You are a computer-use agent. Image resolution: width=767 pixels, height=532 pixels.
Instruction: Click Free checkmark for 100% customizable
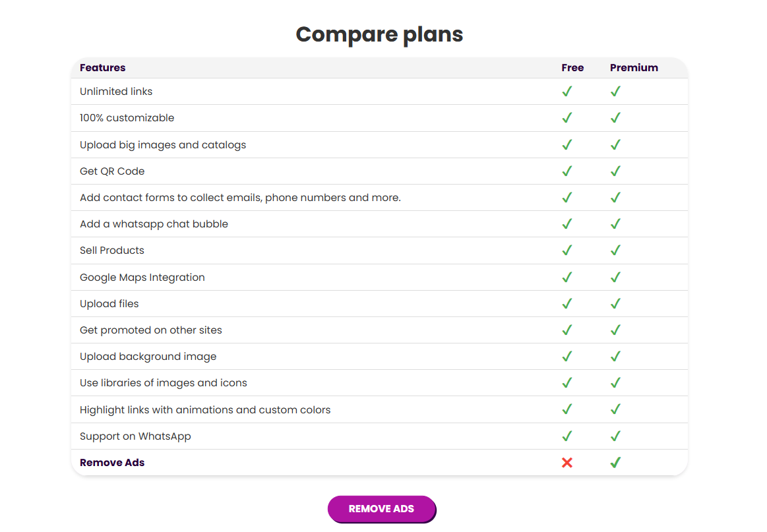coord(567,118)
